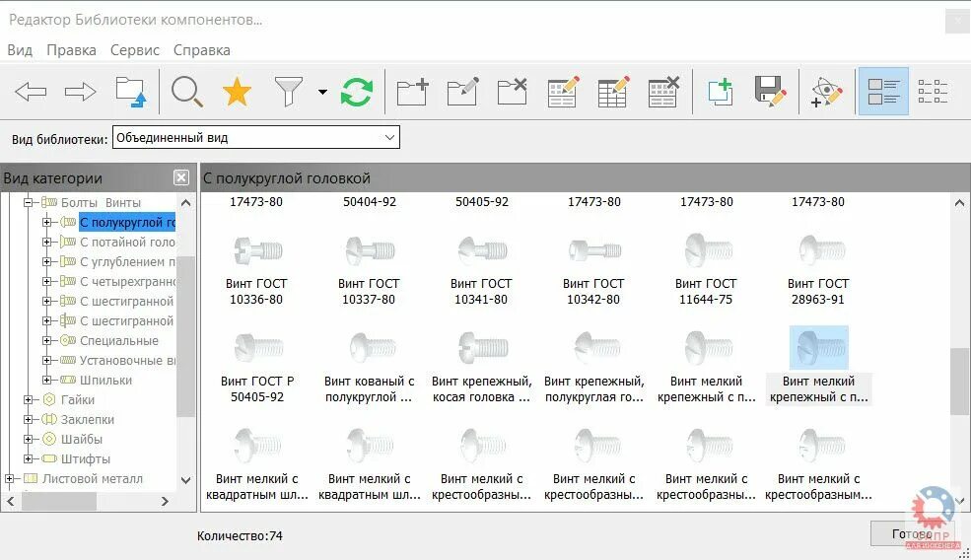Click the component list vertical scrollbar thumb
This screenshot has height=560, width=971.
point(959,382)
